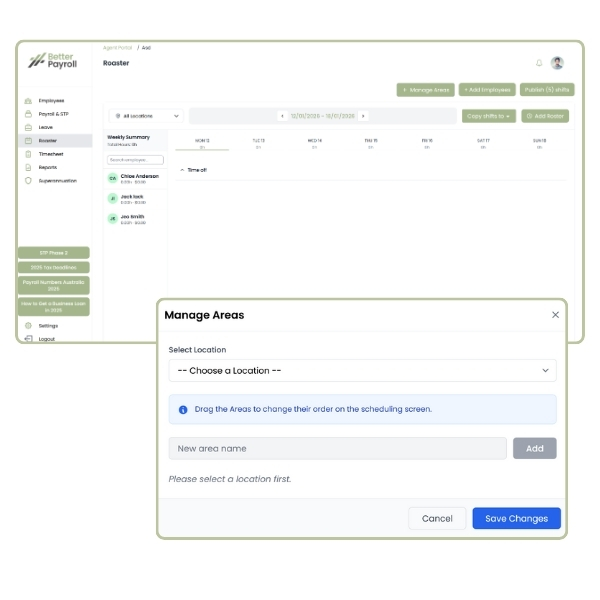Close the Manage Areas dialog
This screenshot has width=600, height=600.
(x=555, y=315)
